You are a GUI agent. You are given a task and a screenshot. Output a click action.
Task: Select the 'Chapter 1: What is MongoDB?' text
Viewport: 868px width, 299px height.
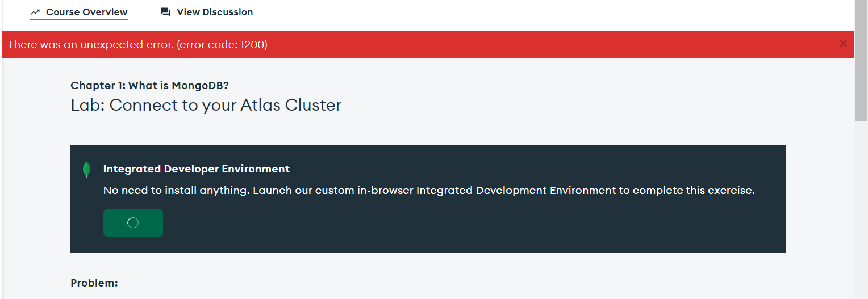[x=149, y=86]
